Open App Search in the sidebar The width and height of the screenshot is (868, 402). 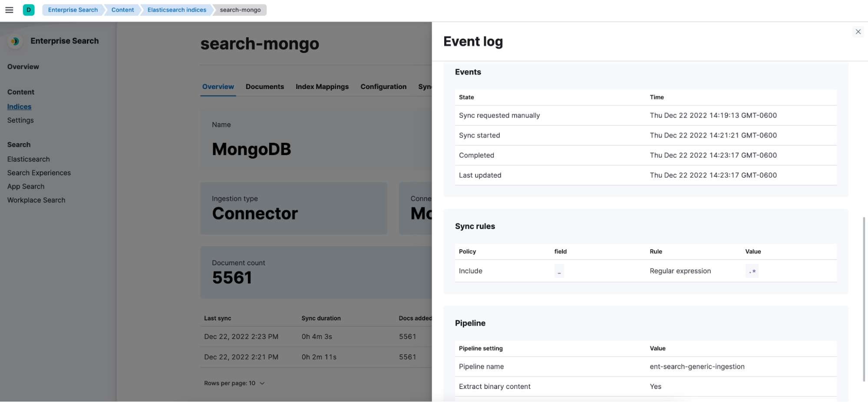coord(26,186)
